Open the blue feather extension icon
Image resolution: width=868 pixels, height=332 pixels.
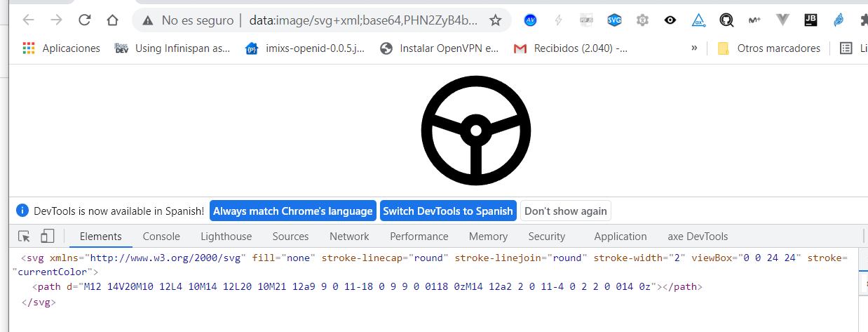coord(839,20)
